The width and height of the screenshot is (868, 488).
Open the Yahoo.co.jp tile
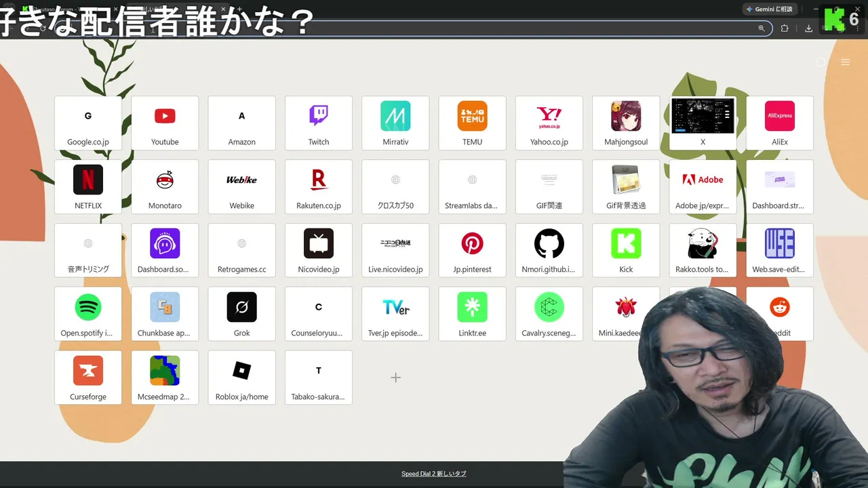[549, 123]
